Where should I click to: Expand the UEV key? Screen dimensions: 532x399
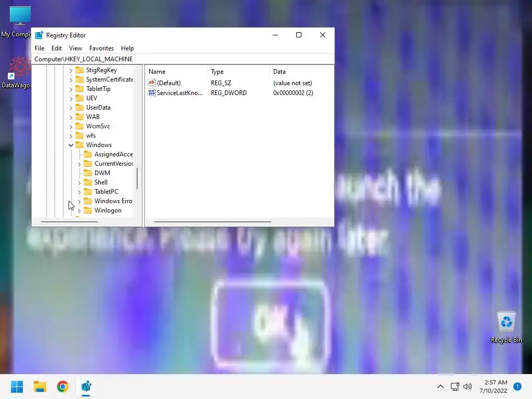(71, 98)
